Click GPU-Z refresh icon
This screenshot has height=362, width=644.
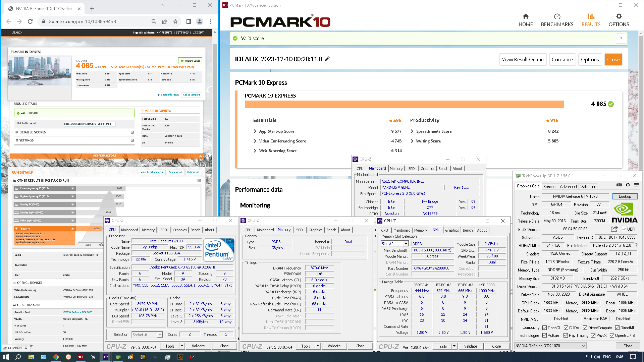(x=628, y=185)
